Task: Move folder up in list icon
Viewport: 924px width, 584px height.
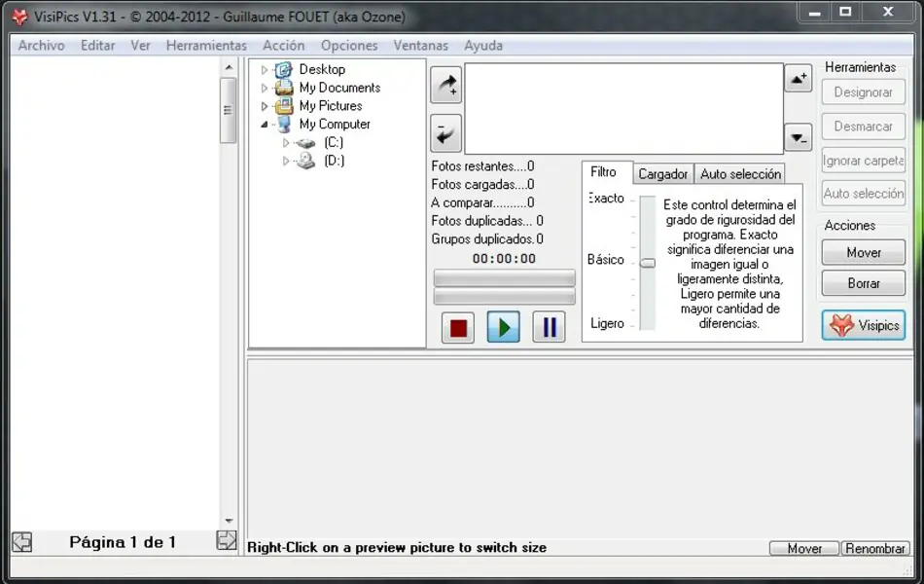Action: (798, 79)
